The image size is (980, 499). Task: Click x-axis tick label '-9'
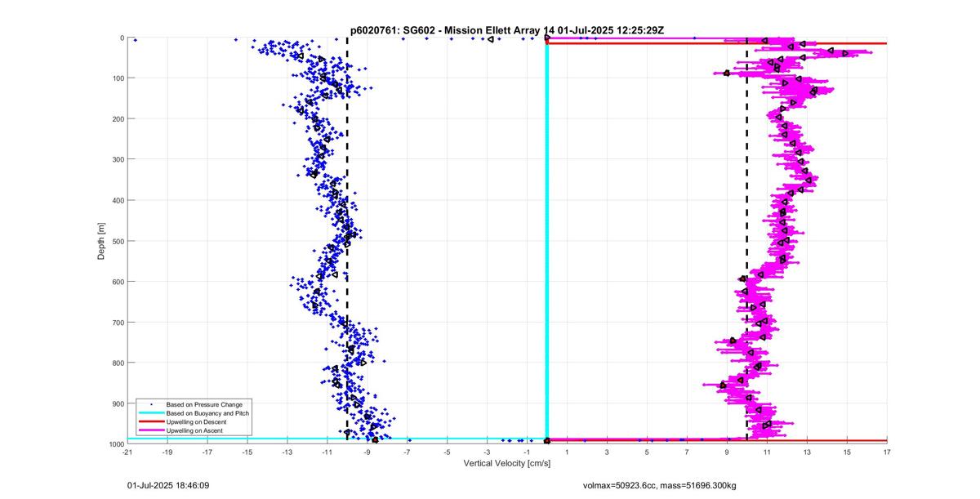click(367, 452)
